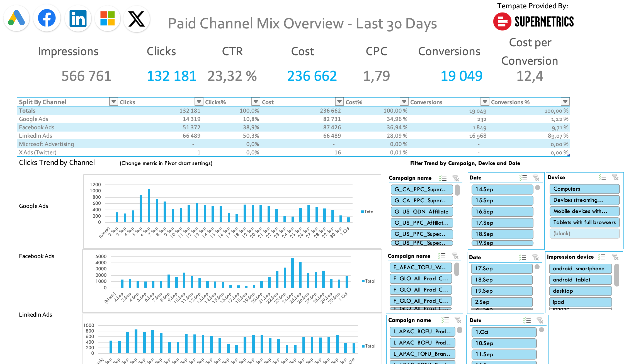Clear filter on Google Campaign name slicer

coord(456,178)
